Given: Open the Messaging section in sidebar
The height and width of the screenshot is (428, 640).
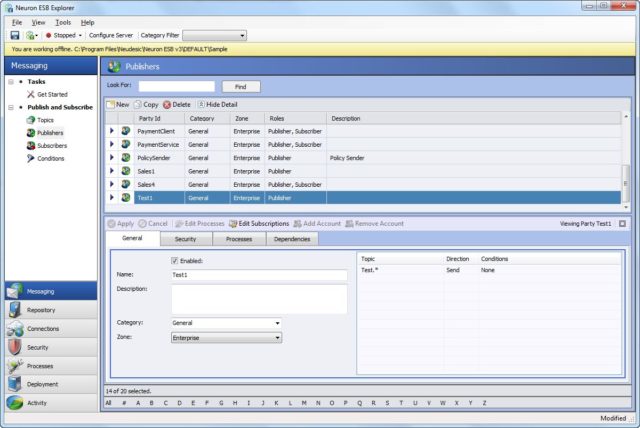Looking at the screenshot, I should click(51, 291).
